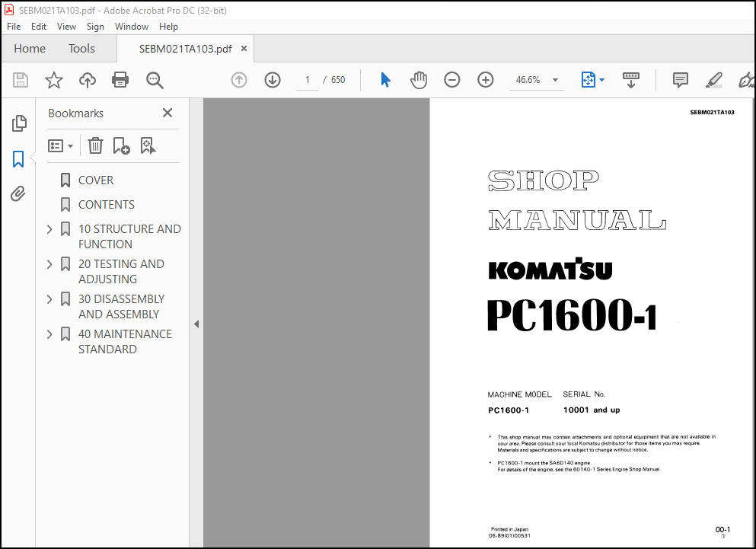756x549 pixels.
Task: Open the File menu
Action: pyautogui.click(x=14, y=27)
